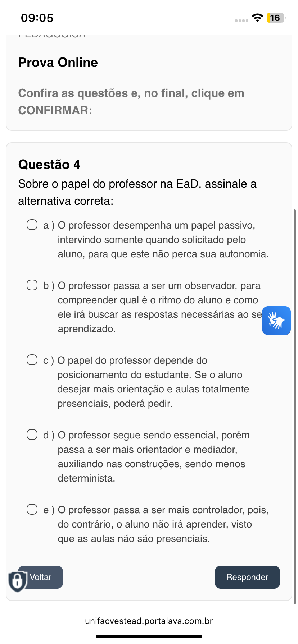Open the sign language accessibility icon
This screenshot has width=298, height=644.
point(276,321)
